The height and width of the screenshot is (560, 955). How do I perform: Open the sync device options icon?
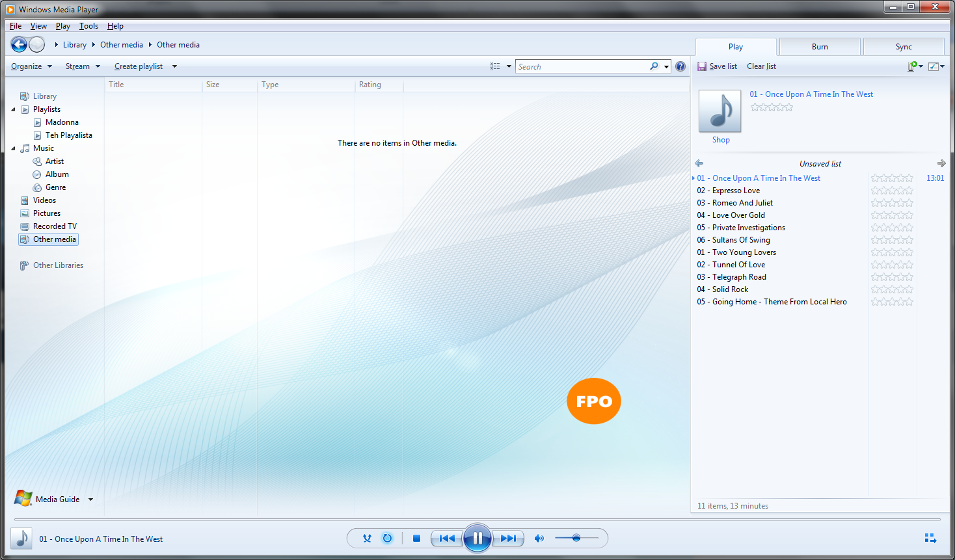[x=915, y=66]
